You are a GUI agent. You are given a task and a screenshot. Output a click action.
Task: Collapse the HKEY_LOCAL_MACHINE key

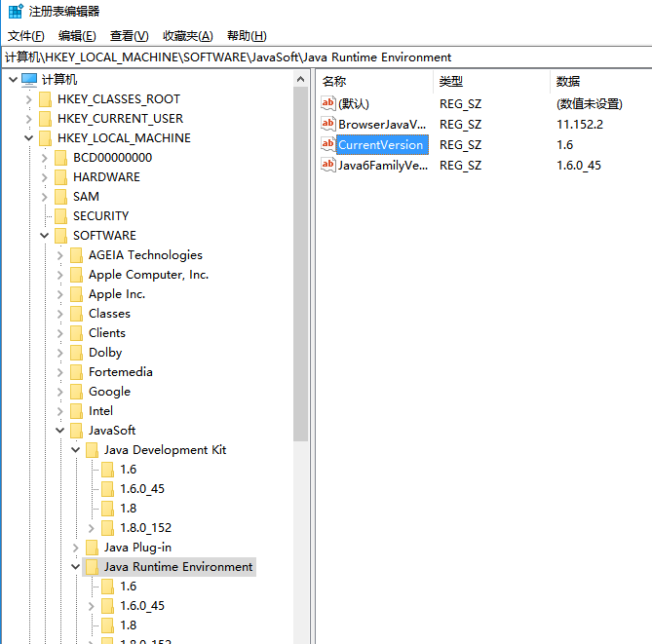tap(28, 138)
